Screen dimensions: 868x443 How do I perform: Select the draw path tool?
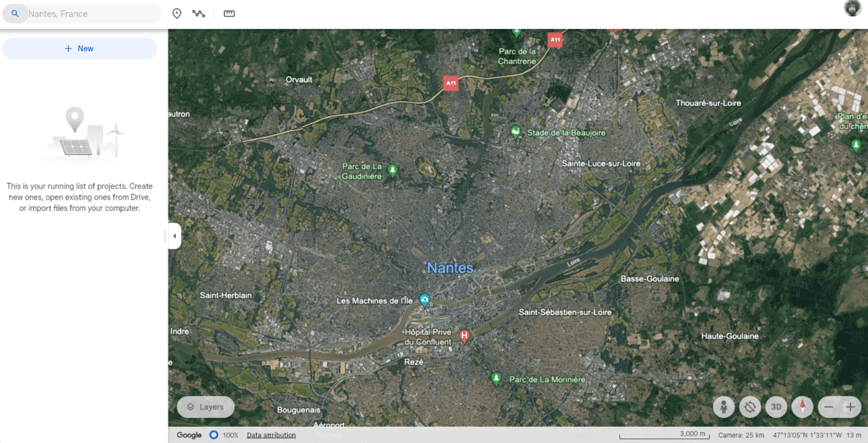[198, 13]
